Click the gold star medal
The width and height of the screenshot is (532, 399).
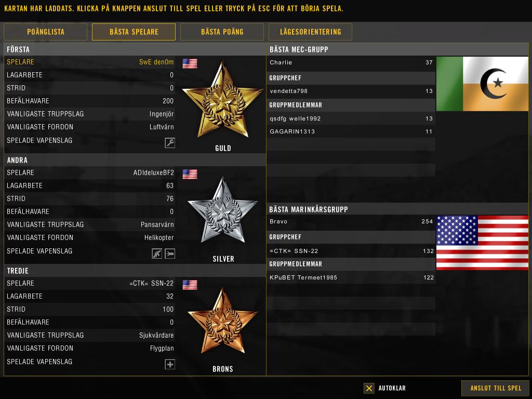222,100
